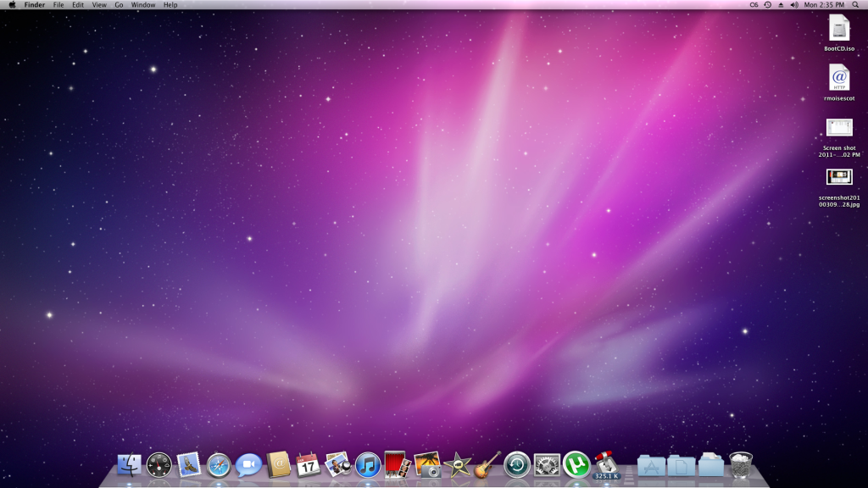Launch Dashboard from the Dock
868x488 pixels.
(159, 465)
